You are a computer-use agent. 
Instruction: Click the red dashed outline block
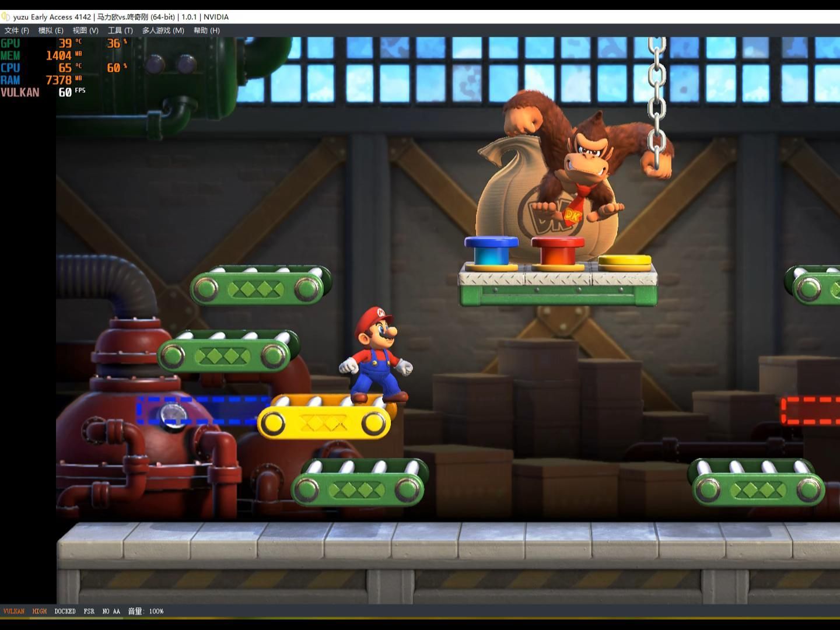810,411
